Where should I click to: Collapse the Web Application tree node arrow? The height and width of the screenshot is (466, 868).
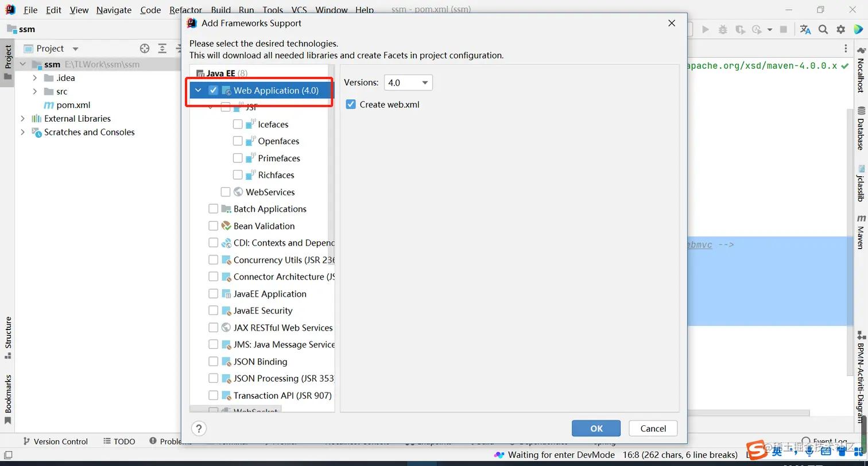click(x=199, y=90)
